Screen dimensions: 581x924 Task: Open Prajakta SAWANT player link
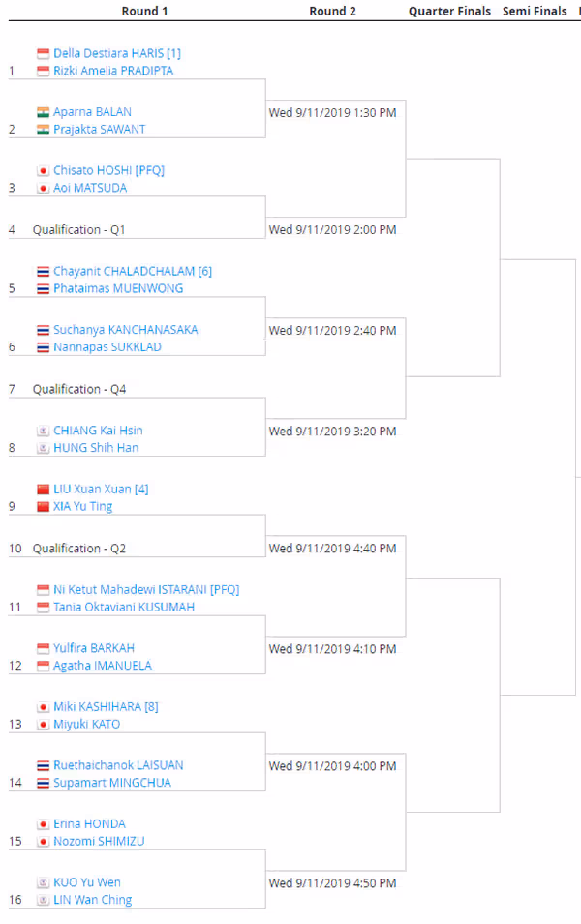99,129
